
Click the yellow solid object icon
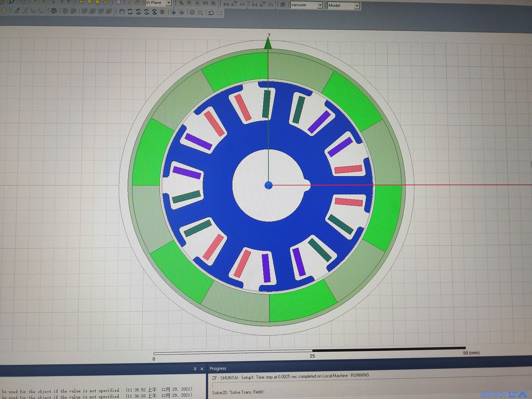pyautogui.click(x=4, y=11)
